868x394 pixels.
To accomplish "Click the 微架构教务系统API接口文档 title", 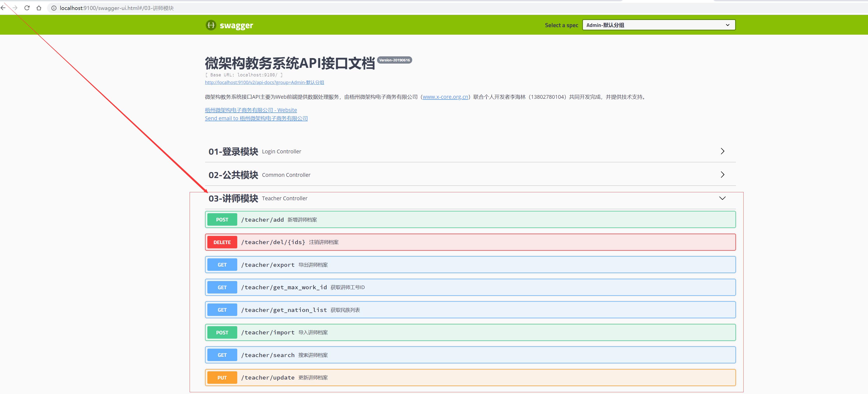I will [x=290, y=63].
